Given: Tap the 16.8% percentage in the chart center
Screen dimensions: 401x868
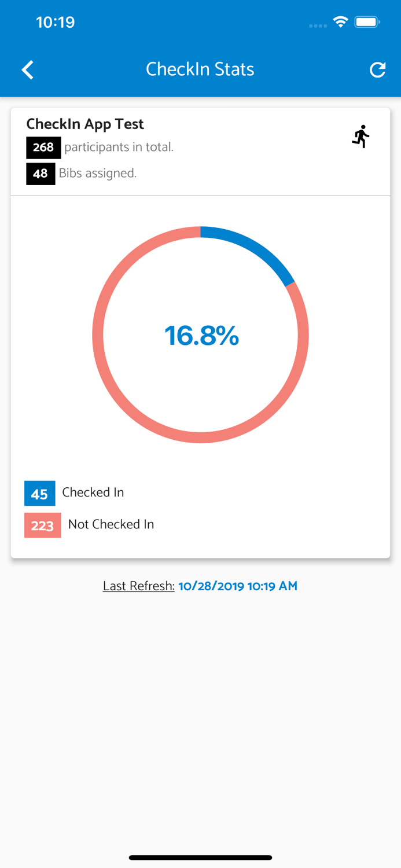Looking at the screenshot, I should (201, 336).
